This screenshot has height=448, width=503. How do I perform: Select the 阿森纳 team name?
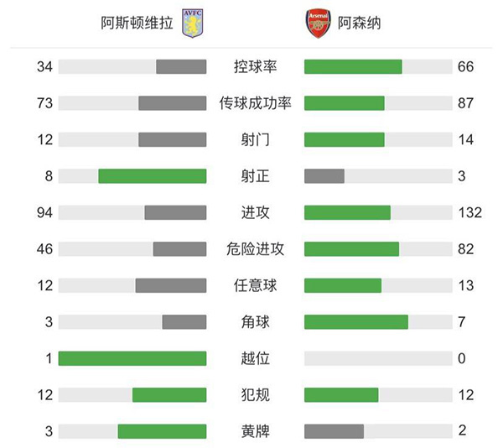tap(360, 23)
